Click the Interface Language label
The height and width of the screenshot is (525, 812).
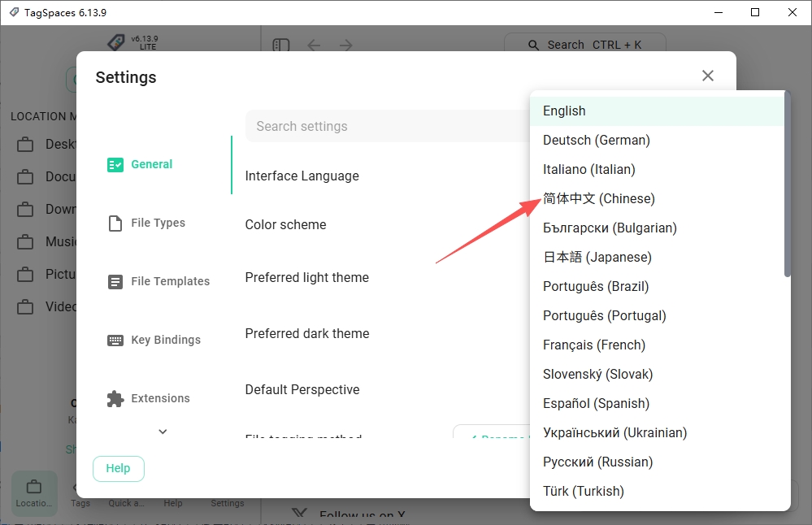pos(302,176)
